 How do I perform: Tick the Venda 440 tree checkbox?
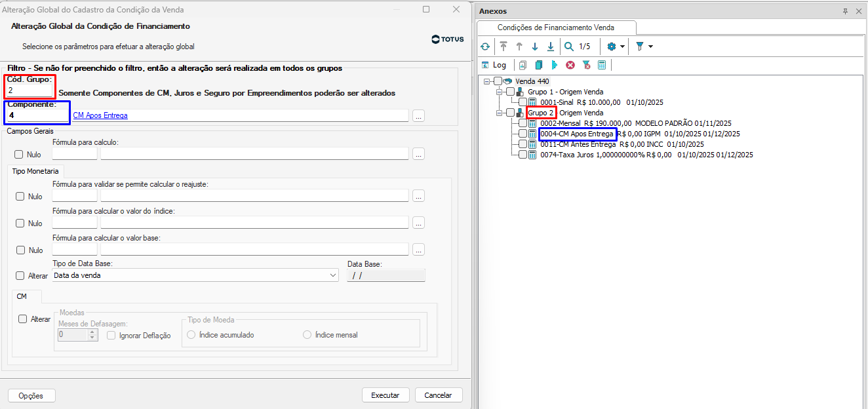498,81
